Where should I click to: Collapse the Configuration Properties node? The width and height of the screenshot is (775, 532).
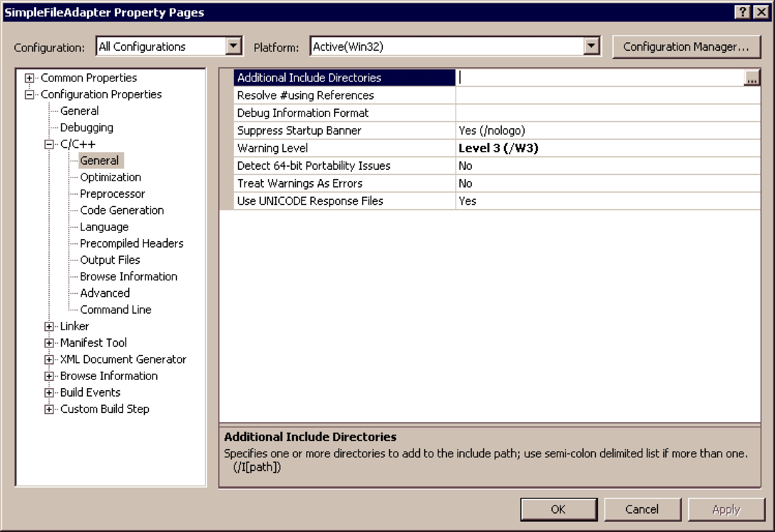[x=29, y=95]
